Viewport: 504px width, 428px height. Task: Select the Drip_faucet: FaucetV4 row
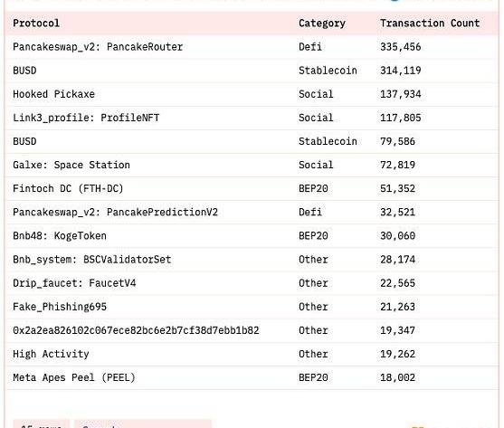(252, 283)
